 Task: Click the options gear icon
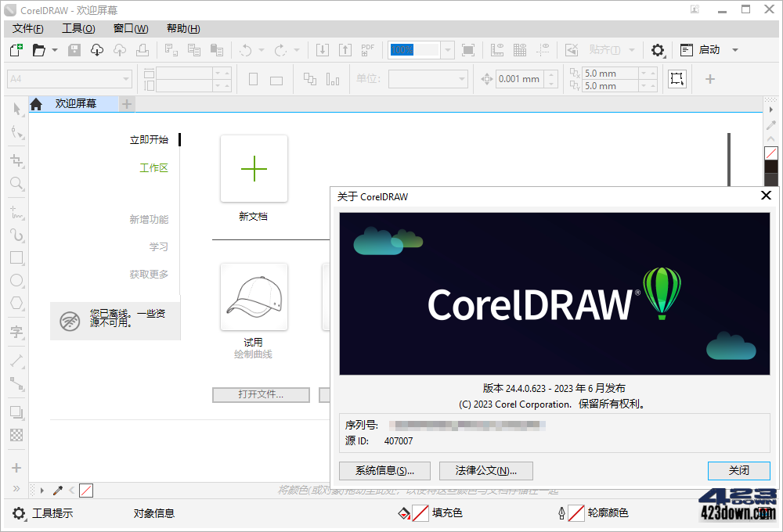(x=658, y=49)
